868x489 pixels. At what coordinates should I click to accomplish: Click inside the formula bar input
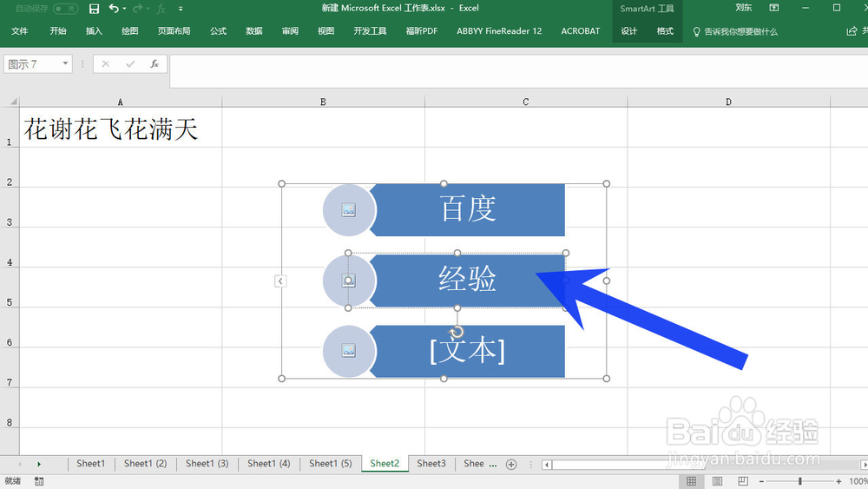(519, 71)
